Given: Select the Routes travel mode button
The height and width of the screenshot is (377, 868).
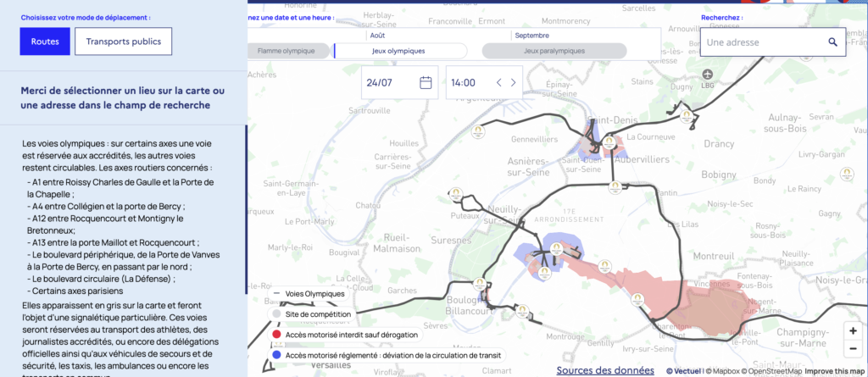Looking at the screenshot, I should (x=45, y=42).
